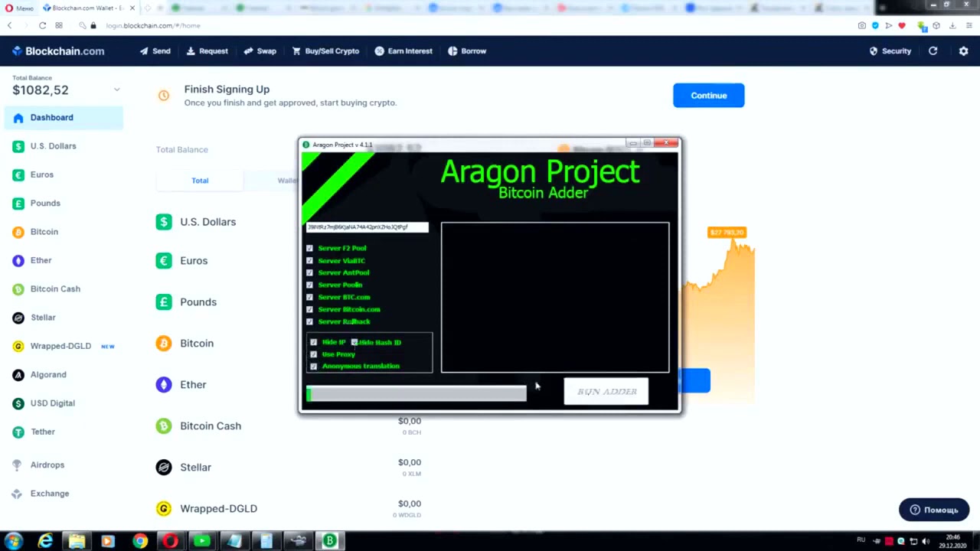Click the wallet address input field
This screenshot has height=551, width=980.
pos(367,227)
